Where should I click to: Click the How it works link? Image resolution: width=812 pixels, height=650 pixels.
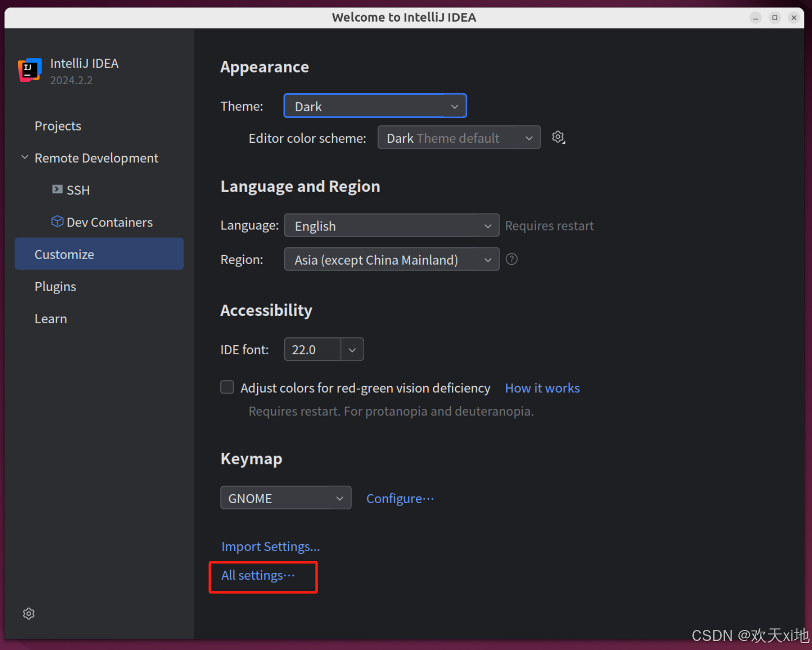point(542,388)
